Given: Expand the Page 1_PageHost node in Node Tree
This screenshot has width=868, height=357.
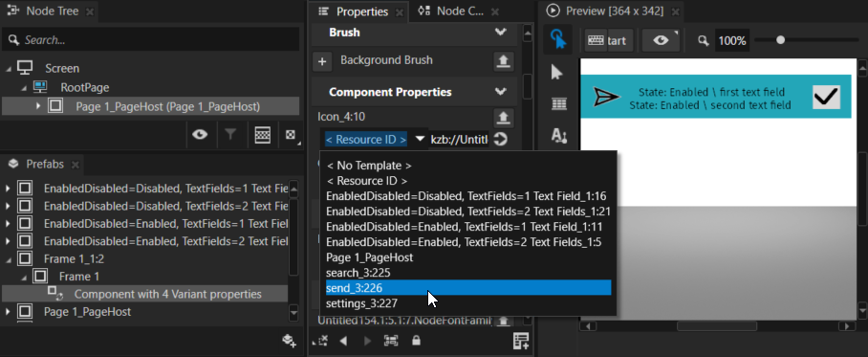Looking at the screenshot, I should 38,106.
